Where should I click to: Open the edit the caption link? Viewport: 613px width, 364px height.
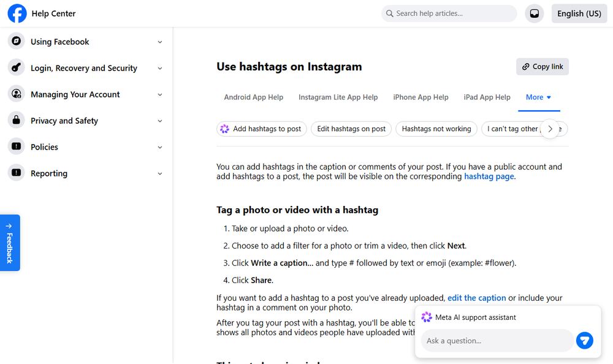[x=476, y=298]
